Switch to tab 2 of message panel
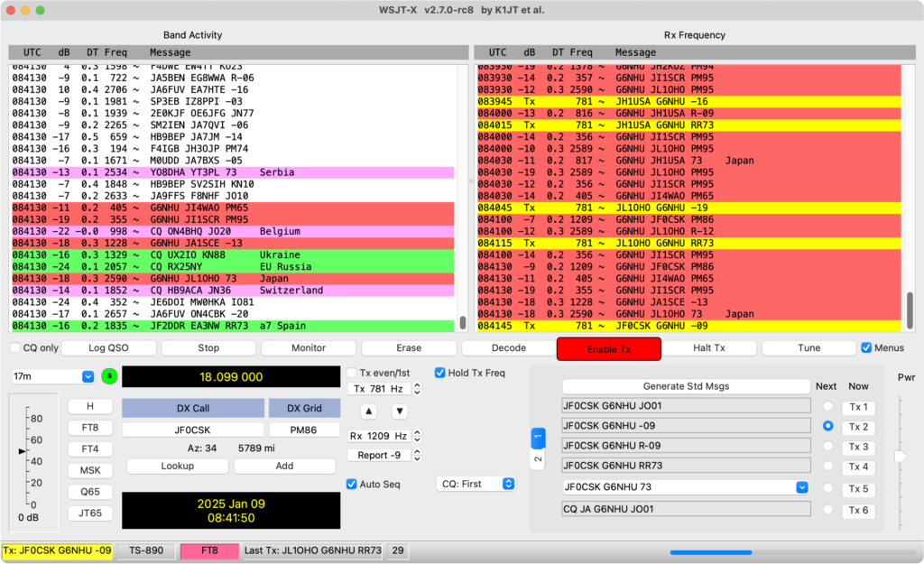The width and height of the screenshot is (924, 564). (539, 458)
